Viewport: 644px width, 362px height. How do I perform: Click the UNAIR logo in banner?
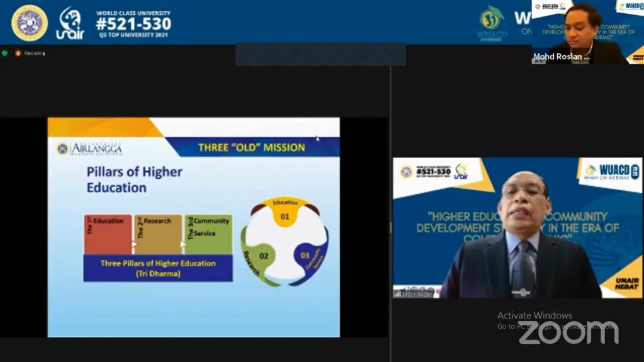pyautogui.click(x=70, y=23)
